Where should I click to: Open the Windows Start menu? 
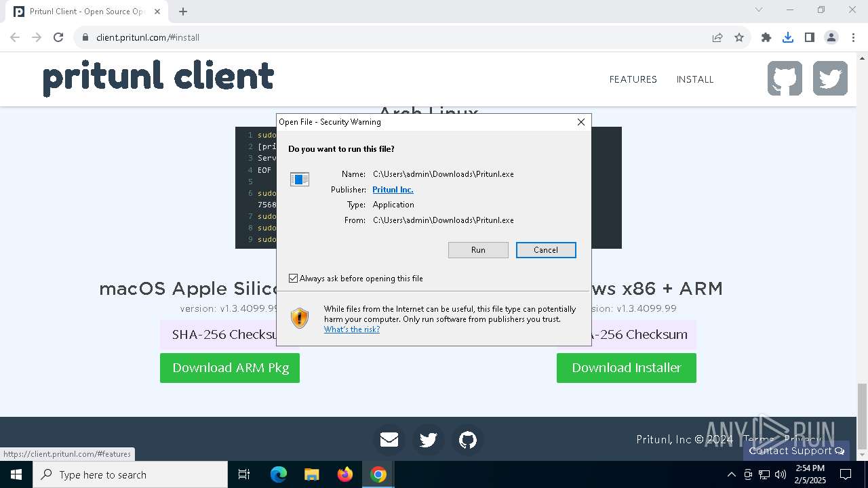16,474
